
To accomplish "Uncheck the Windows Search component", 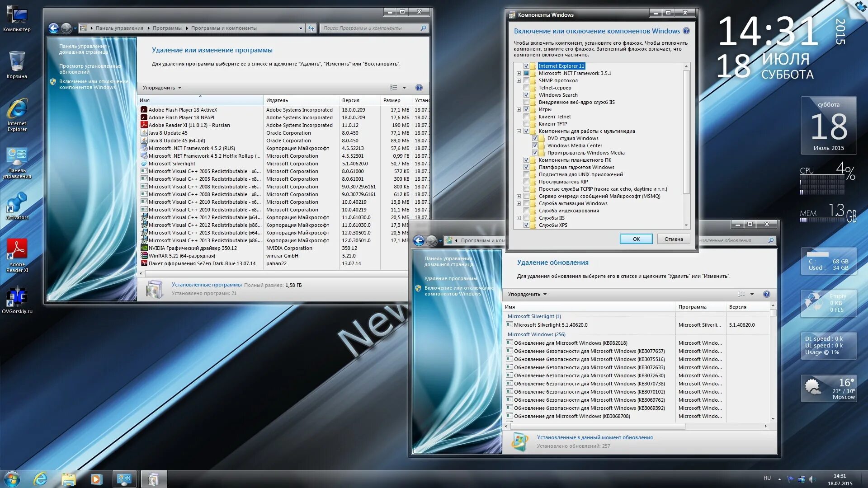I will 526,95.
